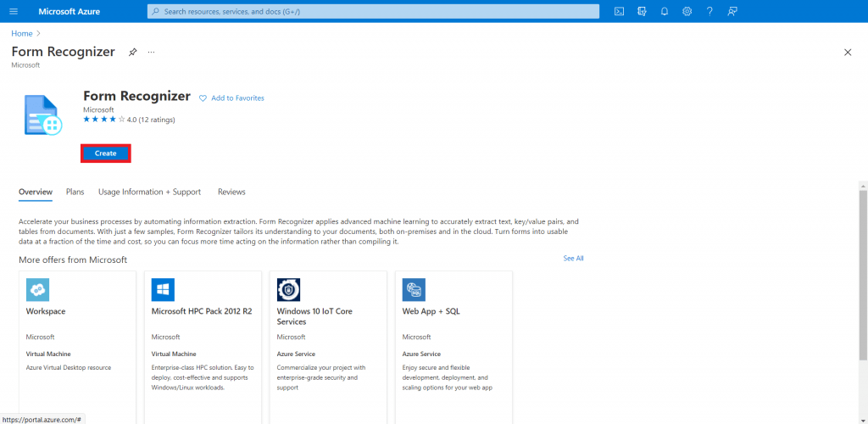Switch to the Overview tab
The width and height of the screenshot is (868, 424).
[36, 192]
